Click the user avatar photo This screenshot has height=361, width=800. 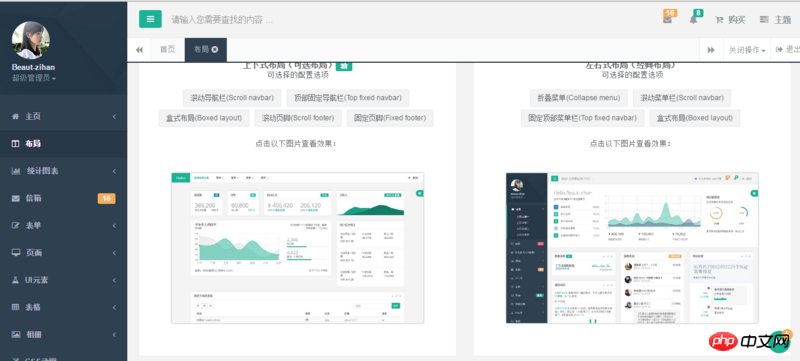[31, 40]
